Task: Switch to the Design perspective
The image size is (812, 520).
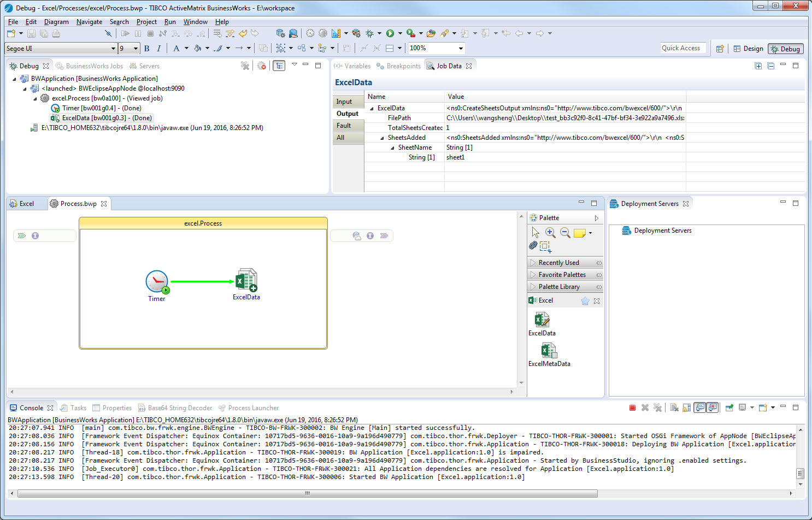Action: pos(748,49)
